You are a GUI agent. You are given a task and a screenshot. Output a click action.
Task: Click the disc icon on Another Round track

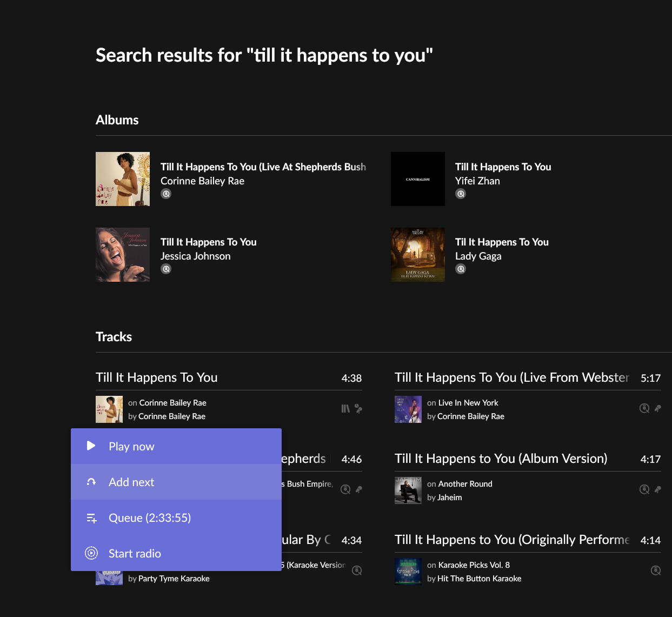coord(644,489)
